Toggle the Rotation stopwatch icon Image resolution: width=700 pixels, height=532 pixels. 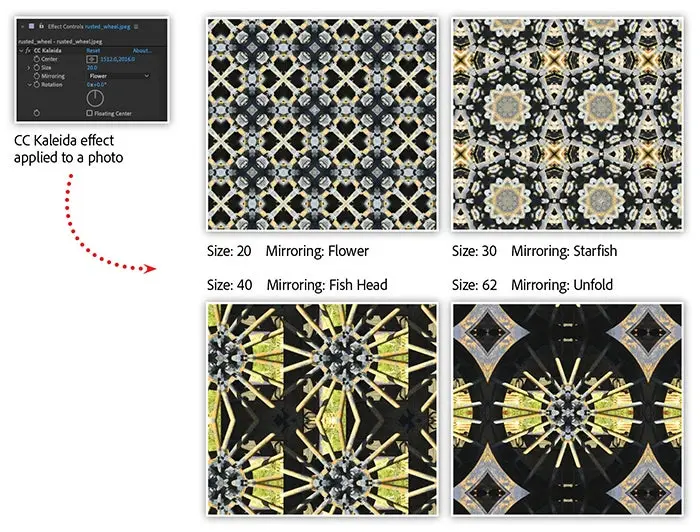click(x=37, y=84)
